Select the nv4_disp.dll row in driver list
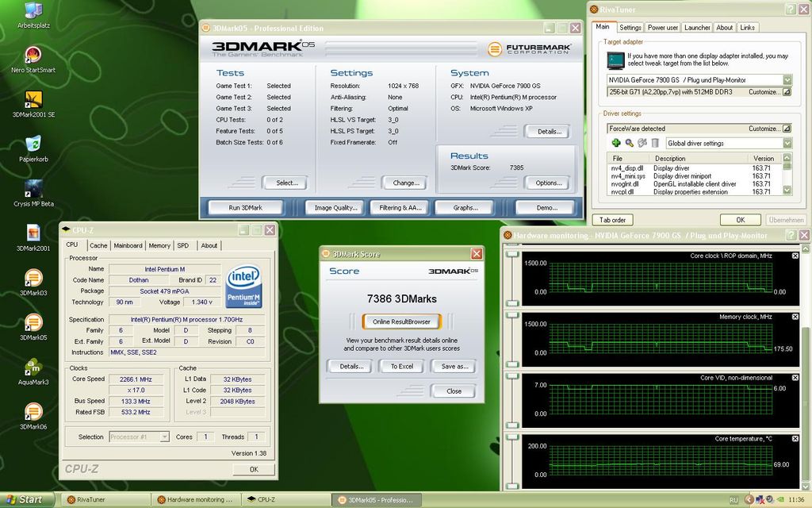Viewport: 812px width, 508px height. [695, 168]
